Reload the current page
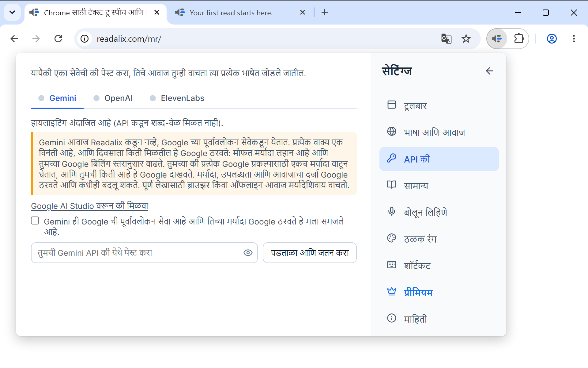Viewport: 588px width, 368px height. click(x=58, y=39)
